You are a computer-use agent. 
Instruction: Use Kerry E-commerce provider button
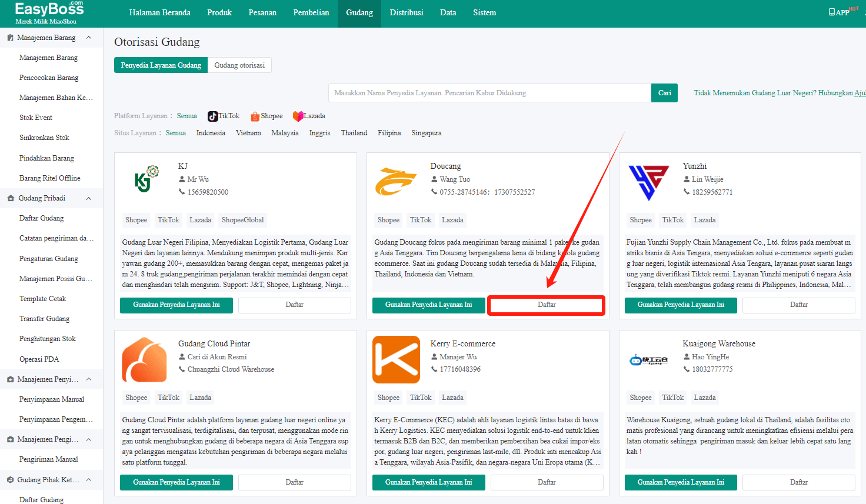pos(429,482)
